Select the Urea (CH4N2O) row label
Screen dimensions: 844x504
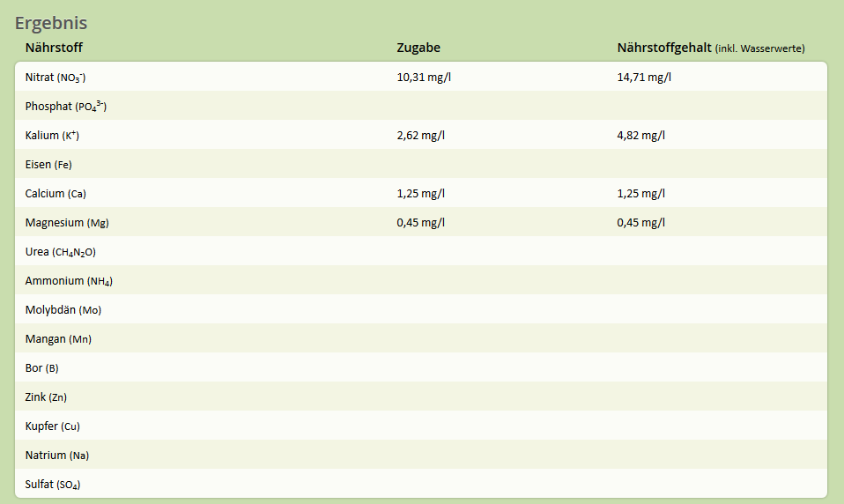[60, 251]
